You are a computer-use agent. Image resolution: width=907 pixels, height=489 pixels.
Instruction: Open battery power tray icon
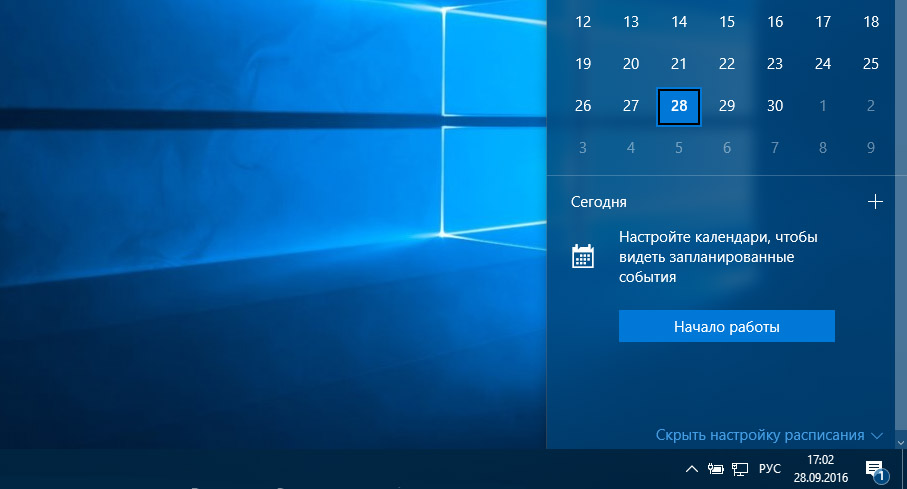(716, 469)
